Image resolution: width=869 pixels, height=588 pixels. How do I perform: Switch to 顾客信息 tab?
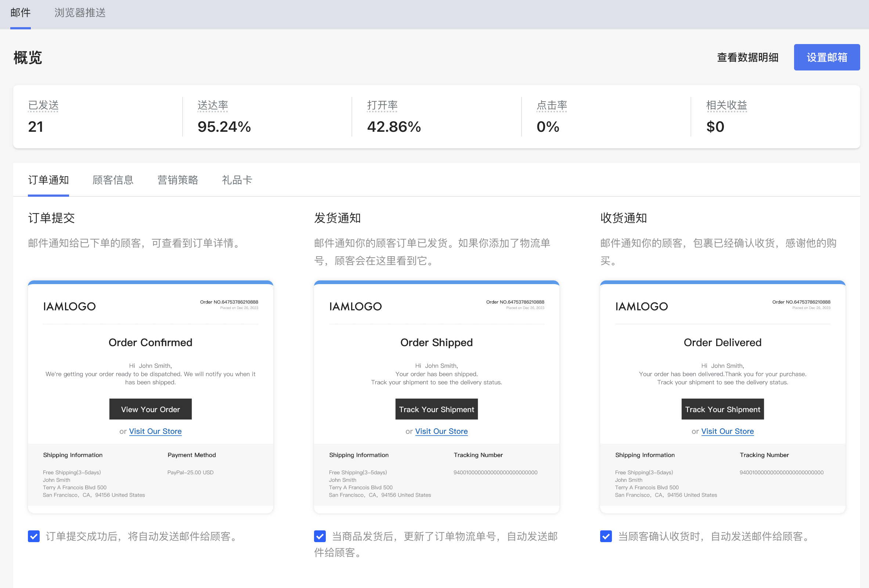113,180
